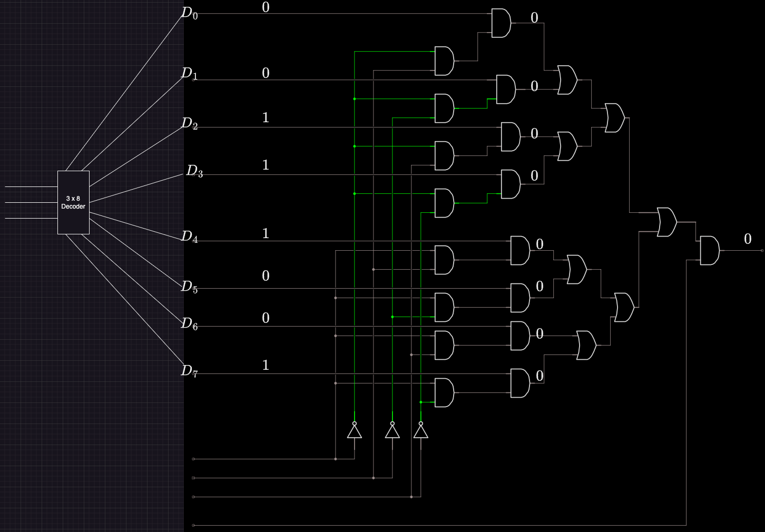Click the D6 decoder output label

(190, 324)
